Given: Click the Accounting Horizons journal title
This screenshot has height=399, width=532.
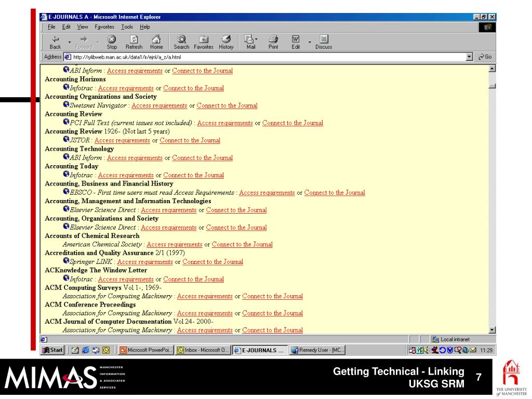Looking at the screenshot, I should coord(75,79).
